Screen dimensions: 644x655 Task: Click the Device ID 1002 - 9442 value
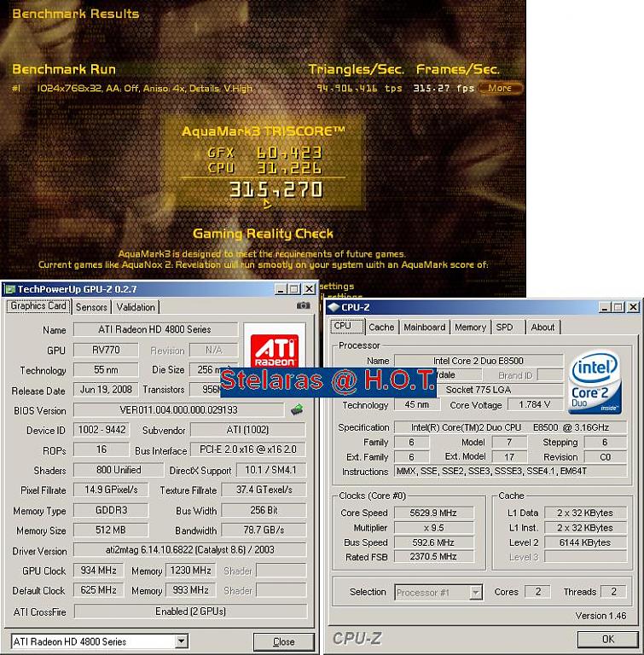[102, 430]
